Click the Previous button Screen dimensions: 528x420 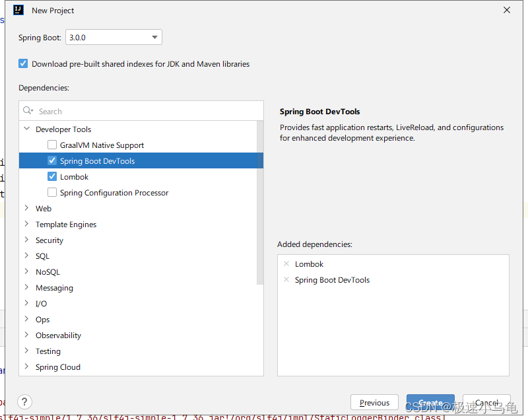(x=374, y=402)
